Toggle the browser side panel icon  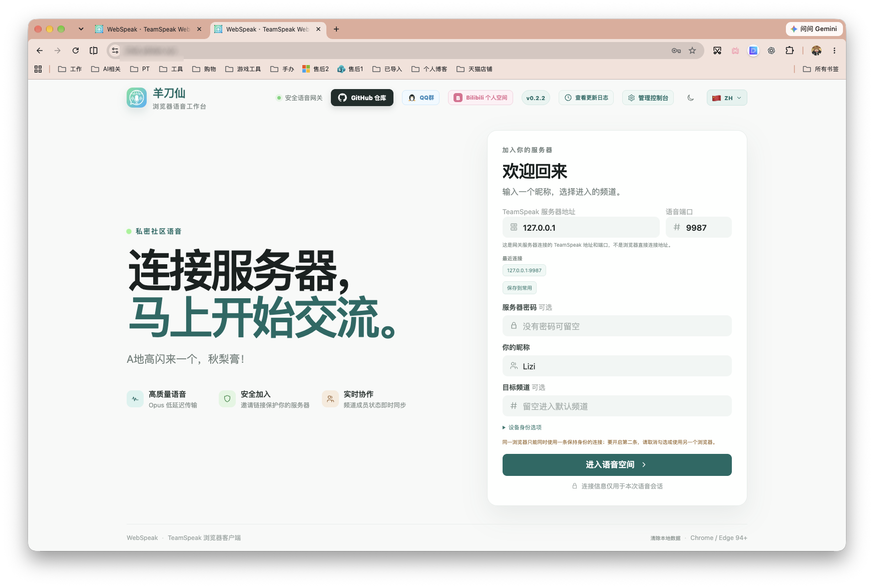click(x=94, y=51)
